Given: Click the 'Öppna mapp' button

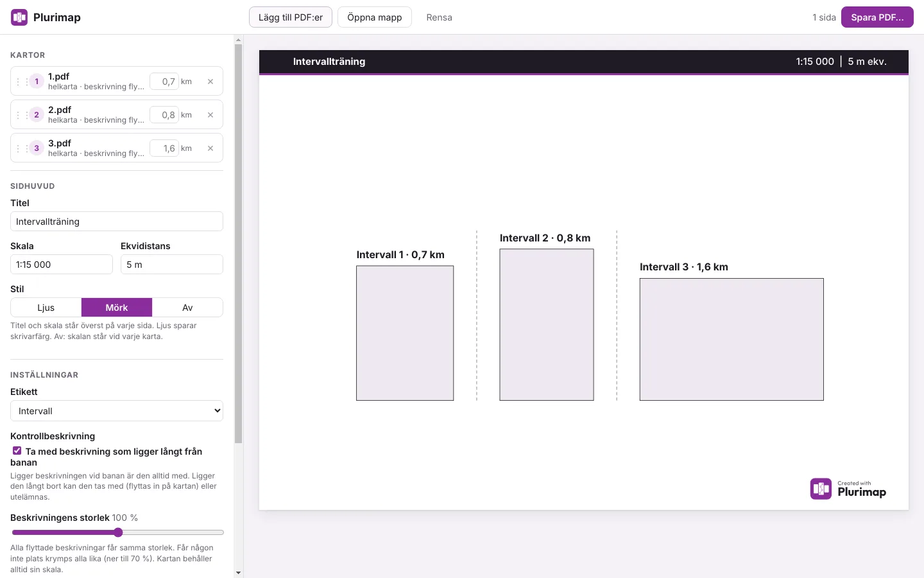Looking at the screenshot, I should point(375,17).
